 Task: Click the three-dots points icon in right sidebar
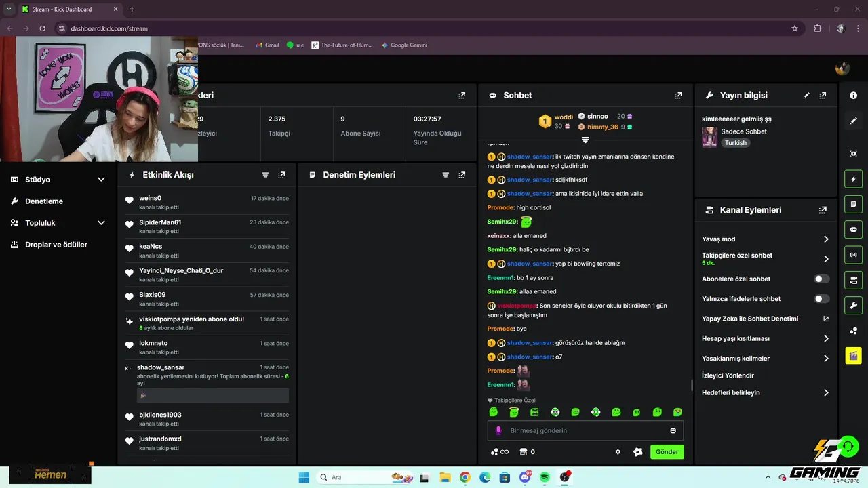(853, 331)
